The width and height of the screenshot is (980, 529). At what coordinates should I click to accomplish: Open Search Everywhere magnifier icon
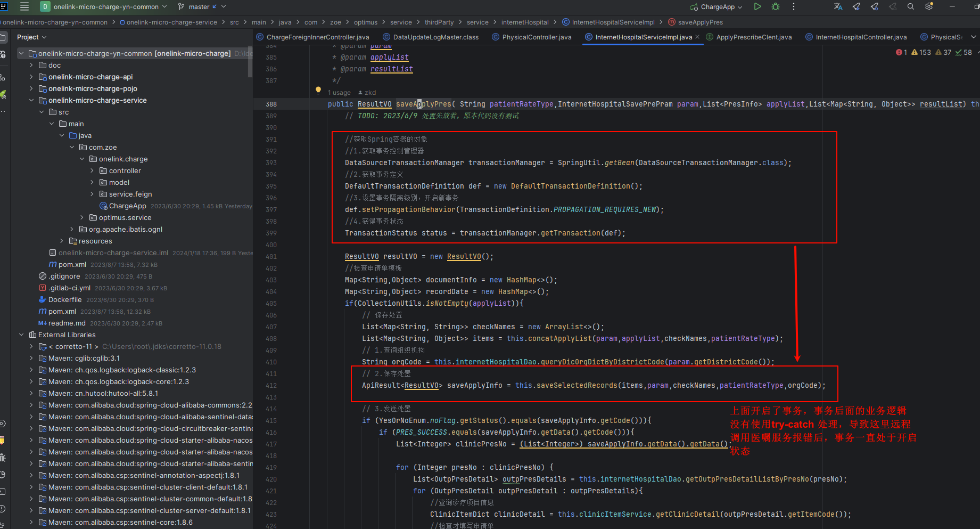tap(911, 6)
